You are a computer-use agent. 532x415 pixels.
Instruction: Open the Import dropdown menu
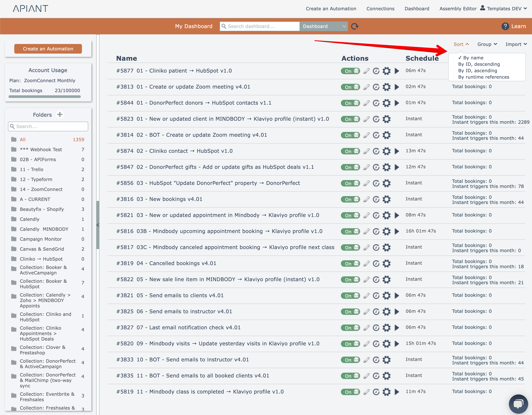(x=516, y=44)
